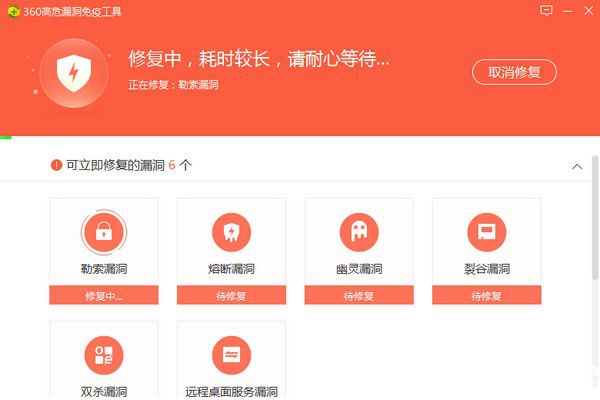
Task: Click the 勒索漏洞 label text
Action: (104, 269)
